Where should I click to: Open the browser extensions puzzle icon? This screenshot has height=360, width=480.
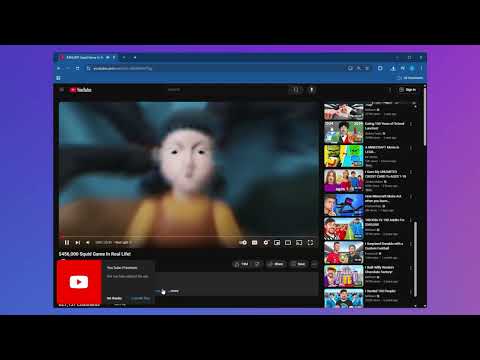click(x=380, y=68)
